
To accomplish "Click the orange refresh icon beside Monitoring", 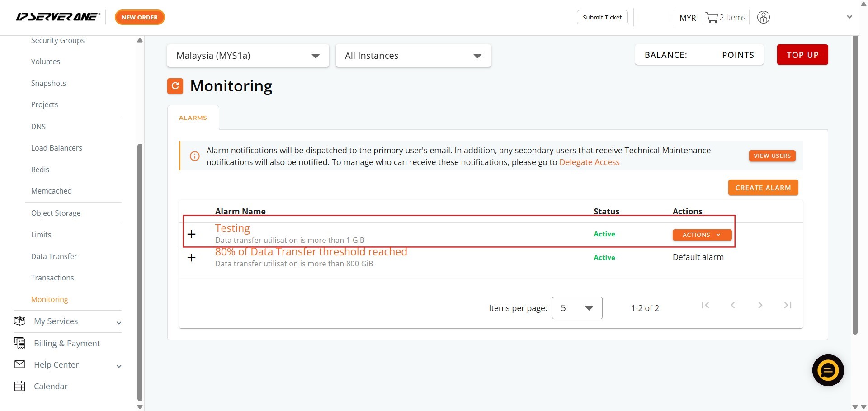I will [175, 86].
